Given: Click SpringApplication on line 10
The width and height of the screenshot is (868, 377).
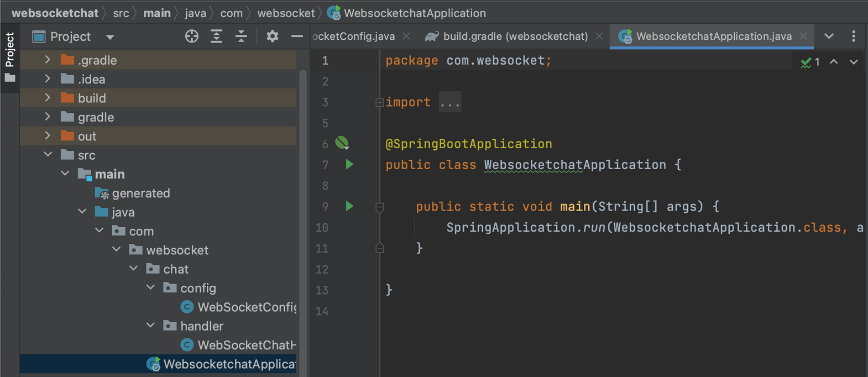Looking at the screenshot, I should click(511, 227).
